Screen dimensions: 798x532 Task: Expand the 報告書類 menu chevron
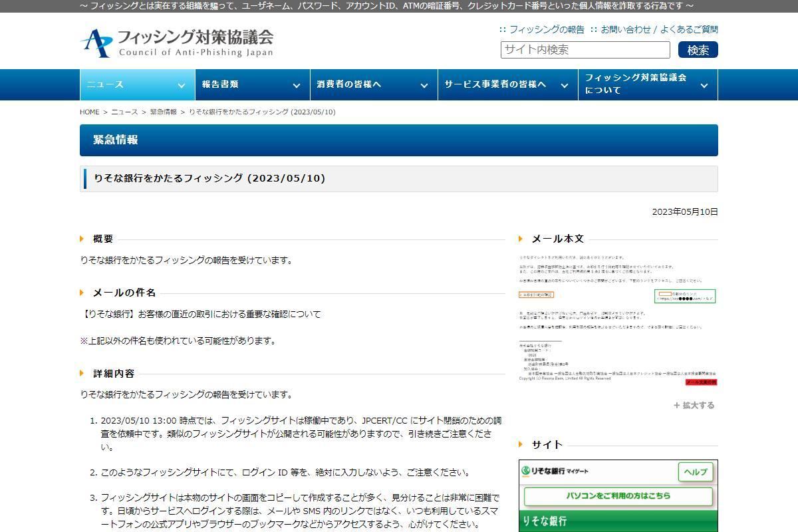(297, 85)
